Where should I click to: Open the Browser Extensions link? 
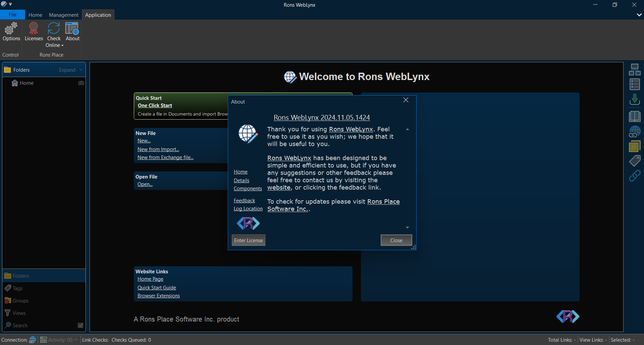(159, 296)
